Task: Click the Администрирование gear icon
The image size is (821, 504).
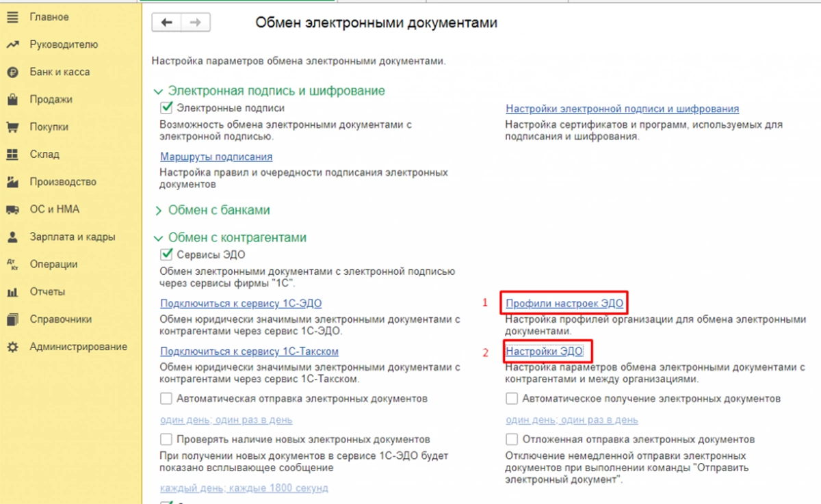Action: [x=12, y=347]
